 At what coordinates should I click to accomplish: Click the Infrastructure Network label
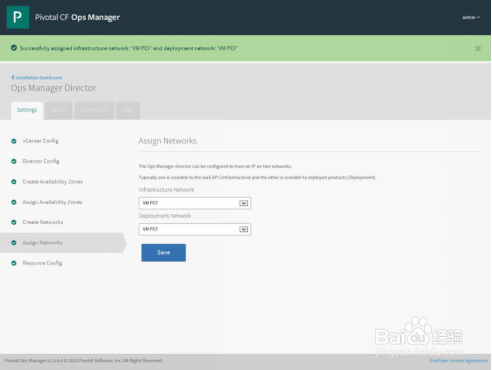(x=166, y=190)
